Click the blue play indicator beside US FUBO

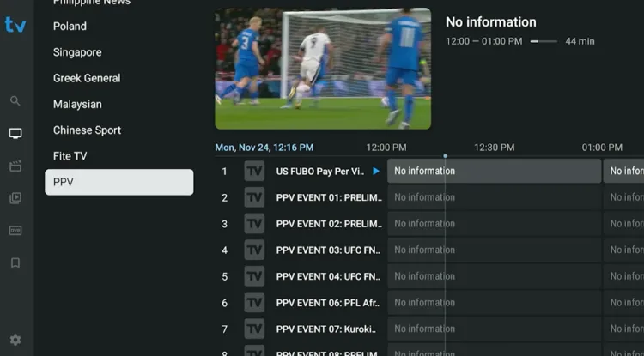coord(376,171)
